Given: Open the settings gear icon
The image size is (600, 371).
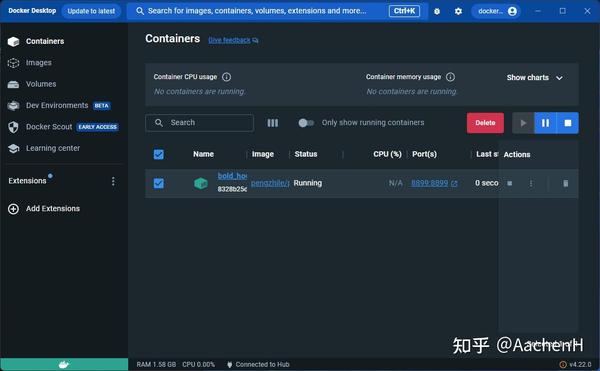Looking at the screenshot, I should (458, 11).
